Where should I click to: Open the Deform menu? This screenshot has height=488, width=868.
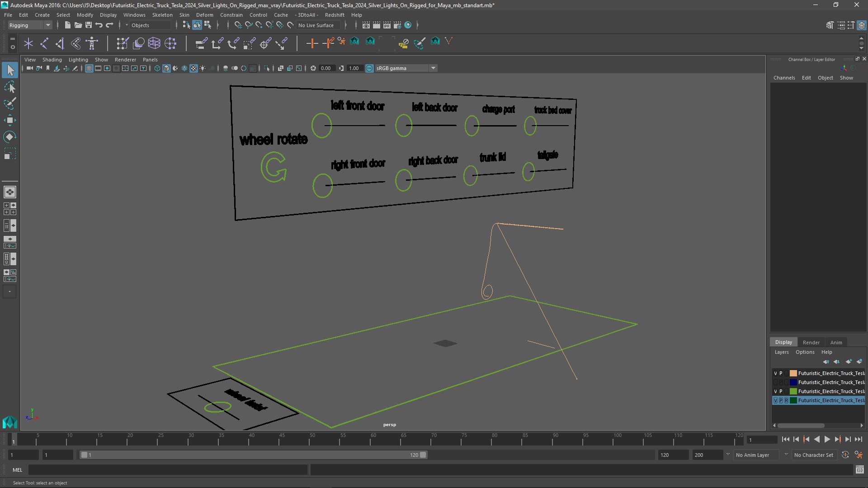204,15
